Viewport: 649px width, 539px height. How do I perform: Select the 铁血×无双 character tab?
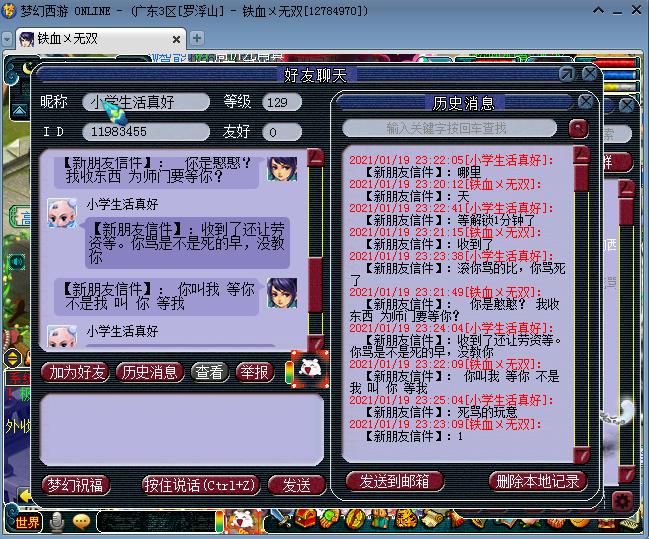[101, 39]
